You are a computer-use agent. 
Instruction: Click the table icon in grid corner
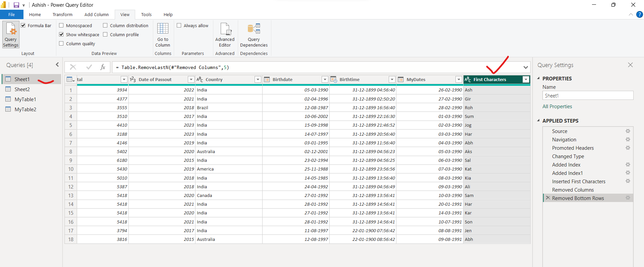point(70,79)
